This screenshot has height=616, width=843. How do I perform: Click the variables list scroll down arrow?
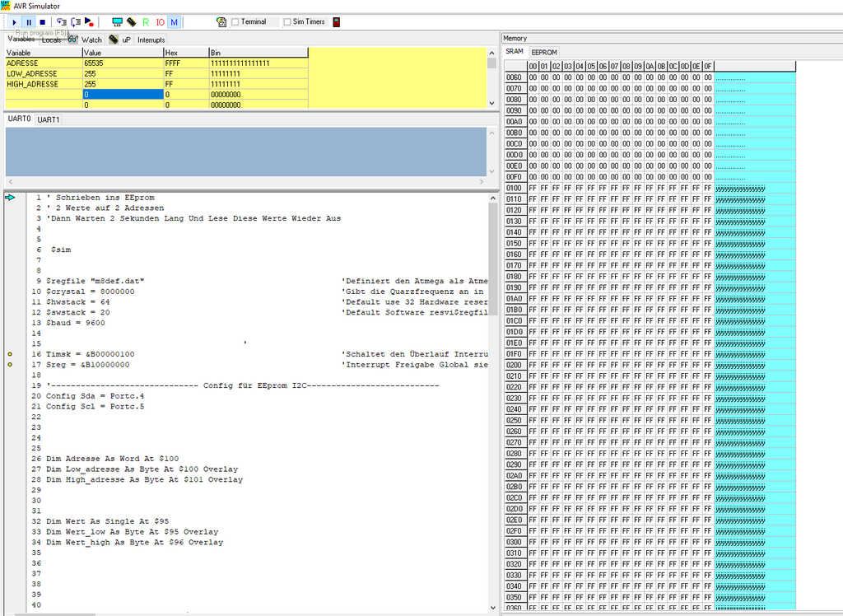pos(491,103)
